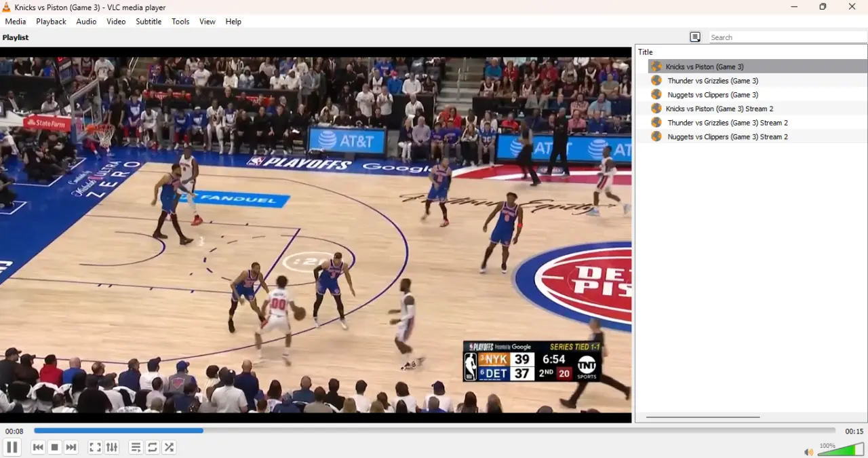Skip to the previous media item
This screenshot has height=458, width=868.
38,447
